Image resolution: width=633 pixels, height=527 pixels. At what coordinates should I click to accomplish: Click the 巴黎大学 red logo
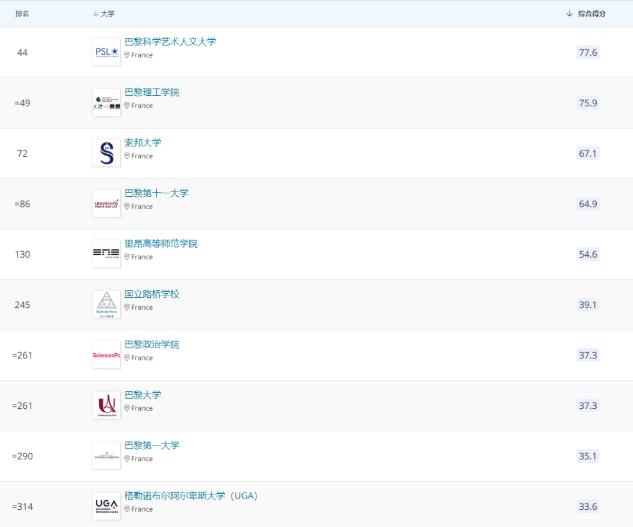106,405
